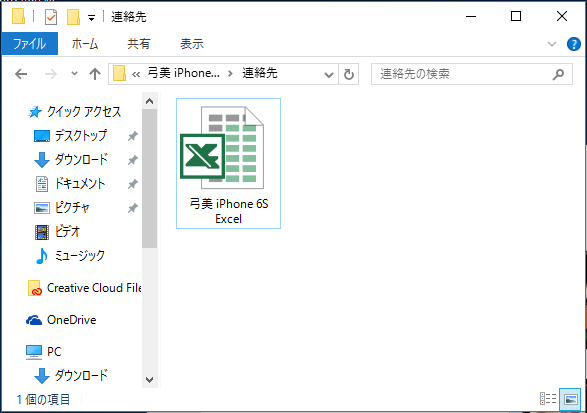Click the pin icon next to ドキュメント
Viewport: 587px width, 413px height.
133,184
